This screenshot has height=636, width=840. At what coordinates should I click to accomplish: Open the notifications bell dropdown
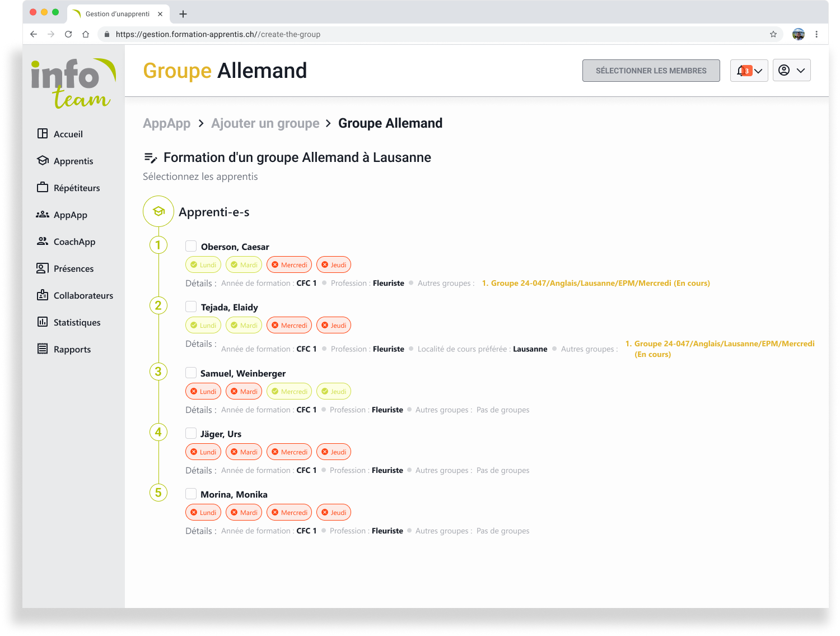[749, 71]
